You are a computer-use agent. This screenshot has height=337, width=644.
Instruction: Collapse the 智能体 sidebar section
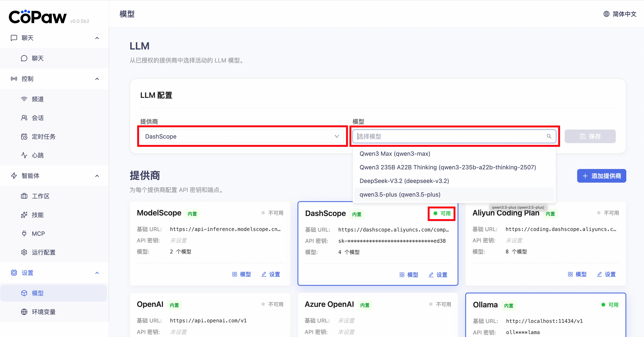97,176
